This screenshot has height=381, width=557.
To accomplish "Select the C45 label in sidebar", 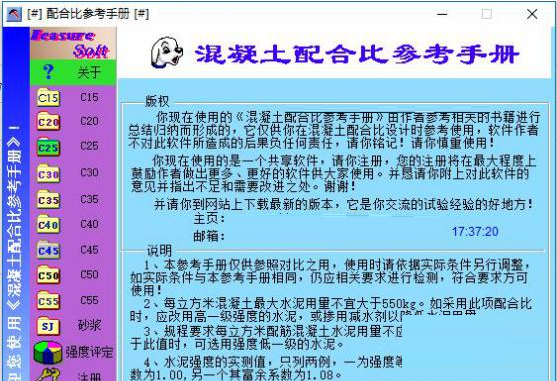I will (89, 250).
